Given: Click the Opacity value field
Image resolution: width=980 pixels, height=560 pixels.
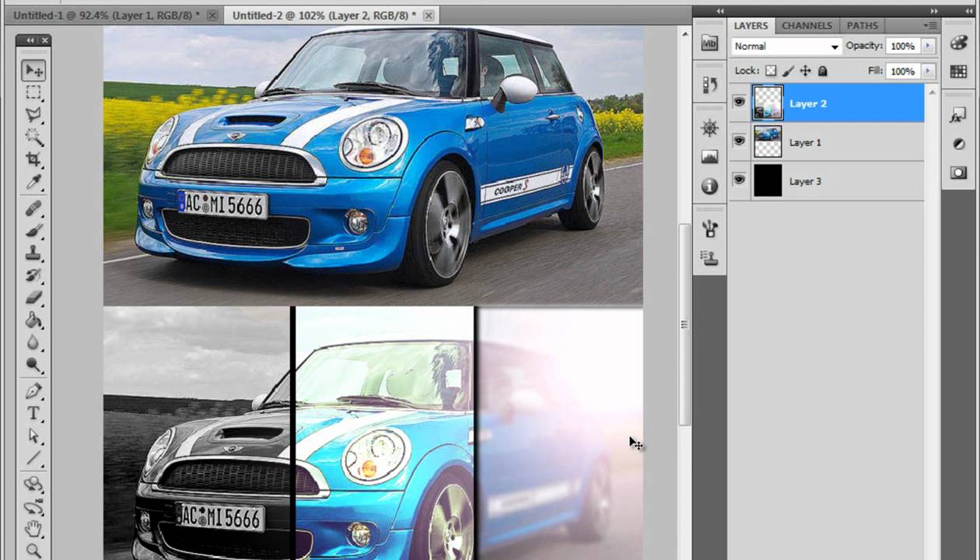Looking at the screenshot, I should (902, 46).
